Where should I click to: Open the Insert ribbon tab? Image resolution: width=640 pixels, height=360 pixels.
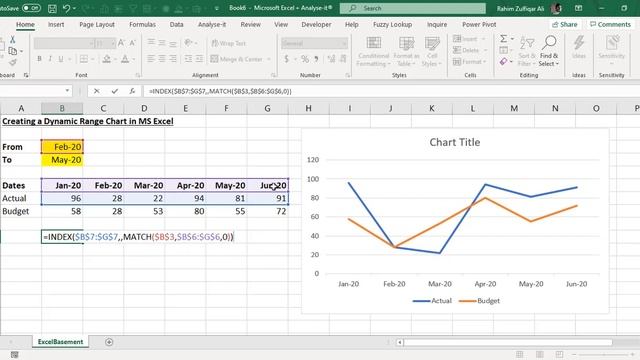coord(56,24)
